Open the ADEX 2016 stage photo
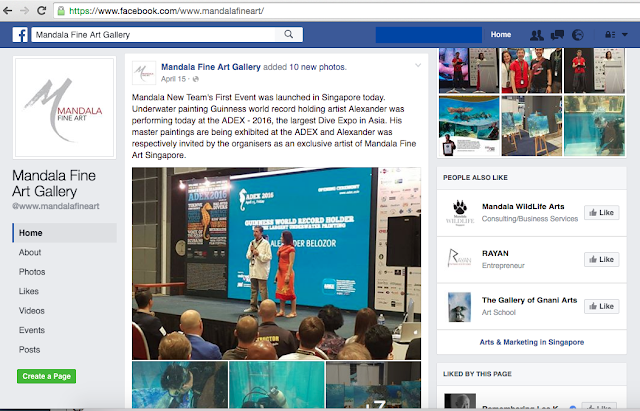This screenshot has height=411, width=640. tap(276, 264)
